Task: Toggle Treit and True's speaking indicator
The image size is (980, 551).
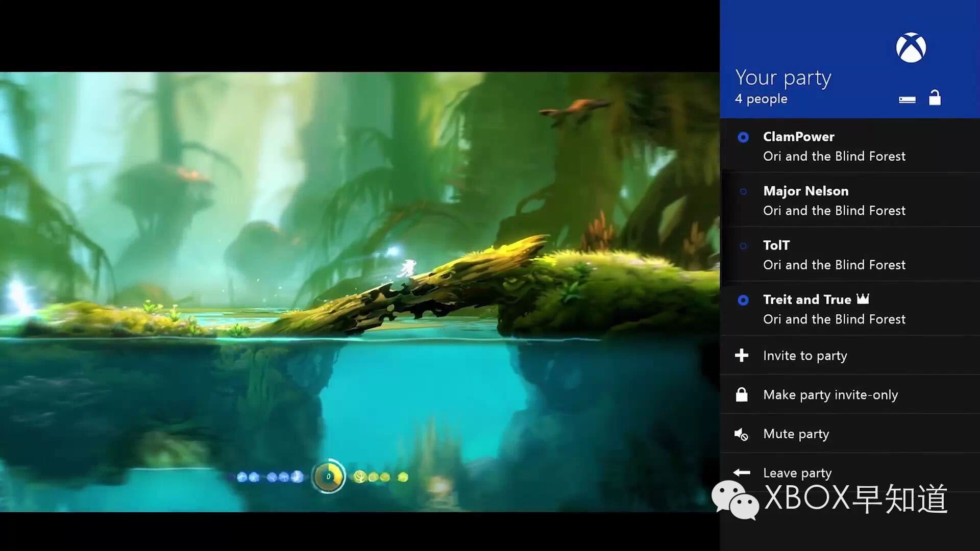Action: [743, 300]
